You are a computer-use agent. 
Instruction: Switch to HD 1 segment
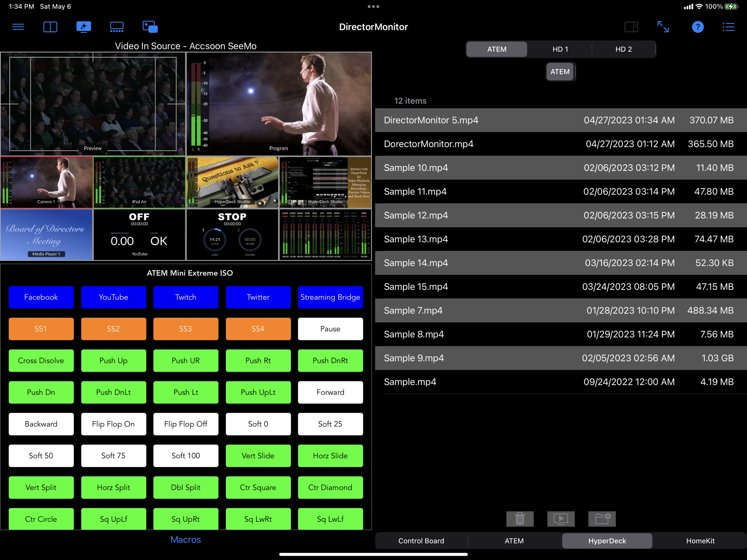click(x=560, y=49)
